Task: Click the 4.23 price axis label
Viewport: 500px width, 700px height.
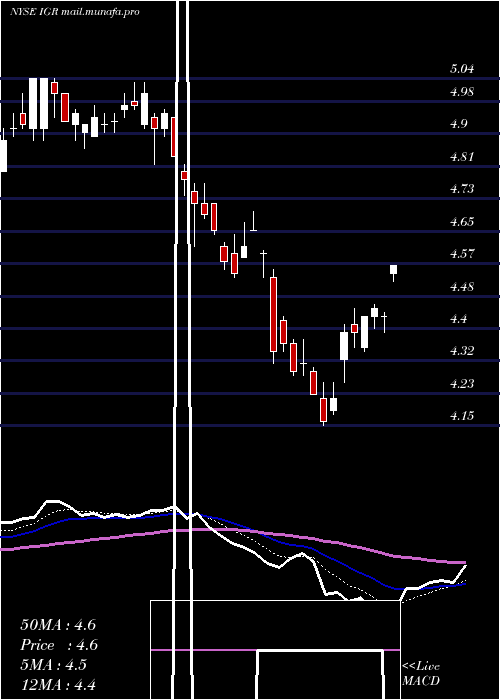Action: coord(462,384)
